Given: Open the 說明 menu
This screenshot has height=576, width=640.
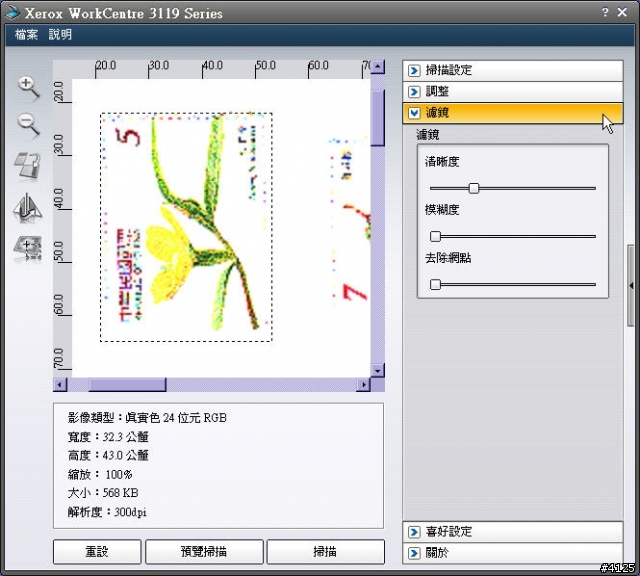Looking at the screenshot, I should [60, 34].
